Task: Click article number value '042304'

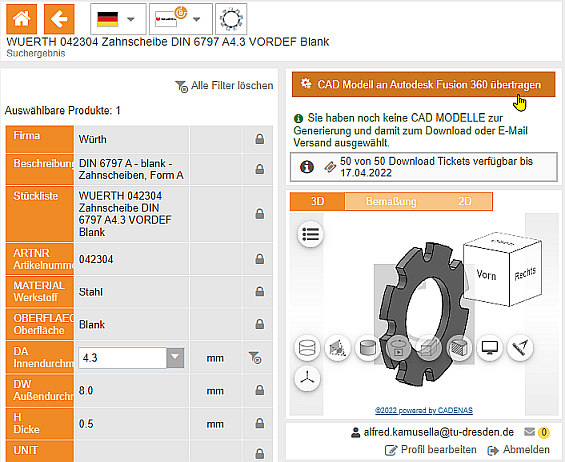Action: click(x=96, y=259)
